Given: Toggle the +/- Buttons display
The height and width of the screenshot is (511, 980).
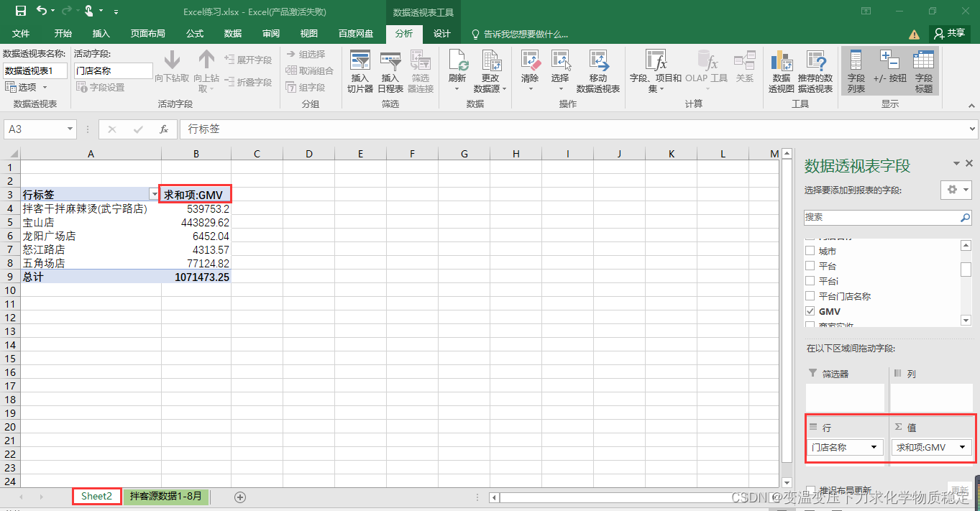Looking at the screenshot, I should pos(890,71).
